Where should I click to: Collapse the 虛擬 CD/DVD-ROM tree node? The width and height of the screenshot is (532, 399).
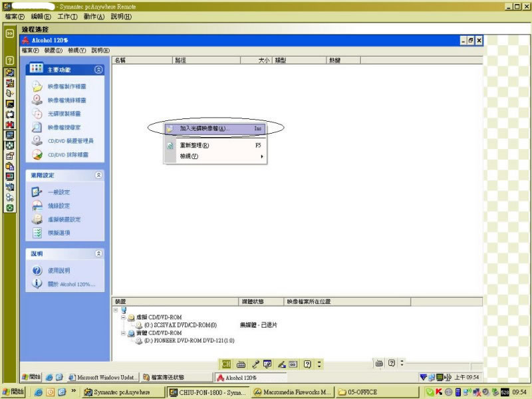[x=123, y=318]
